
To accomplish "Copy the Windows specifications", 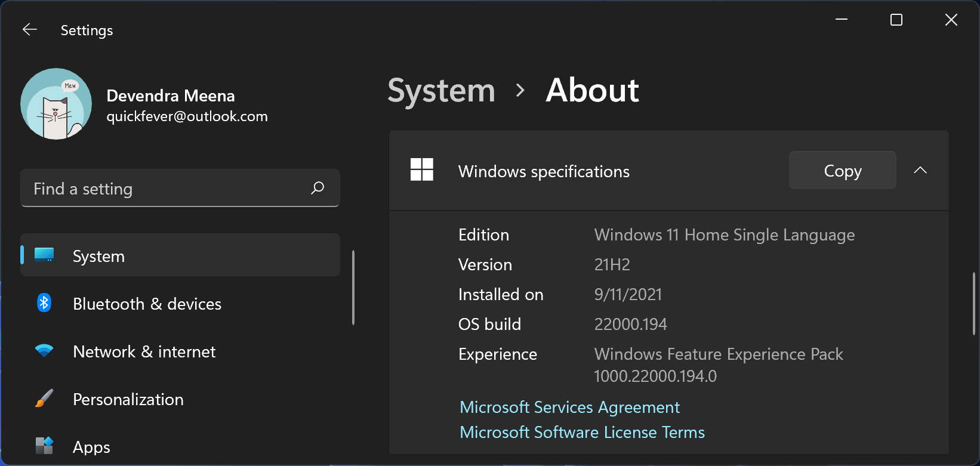I will coord(842,171).
